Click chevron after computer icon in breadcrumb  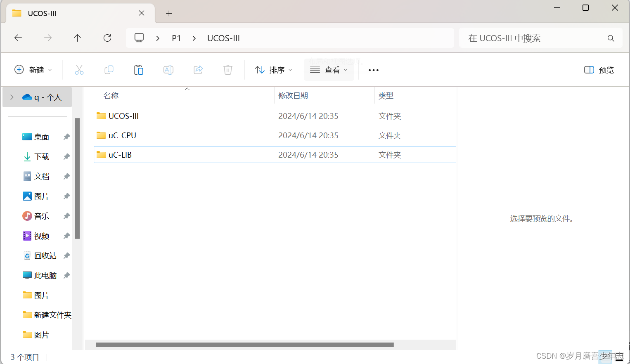coord(158,38)
